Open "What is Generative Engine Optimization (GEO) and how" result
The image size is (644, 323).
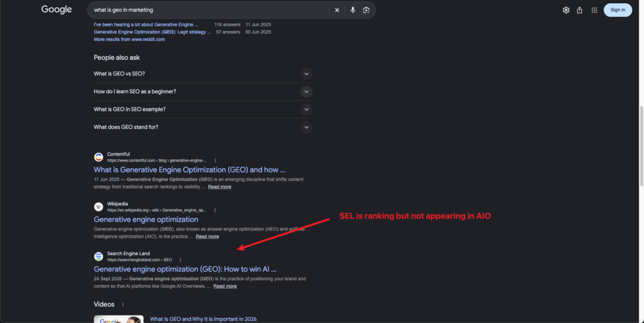189,170
